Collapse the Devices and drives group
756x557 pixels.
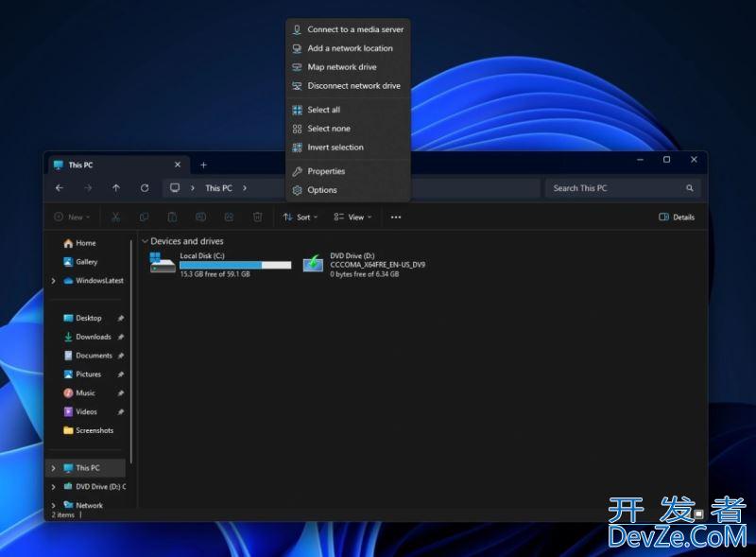145,241
